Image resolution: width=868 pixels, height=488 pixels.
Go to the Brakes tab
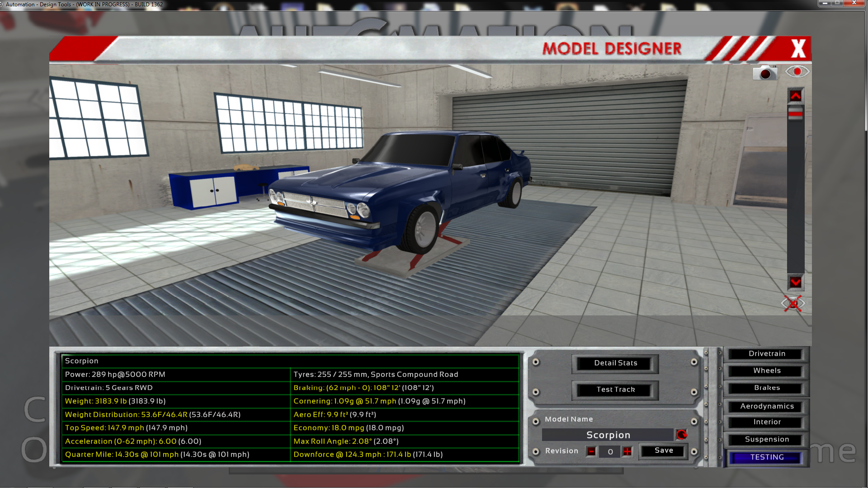coord(766,388)
